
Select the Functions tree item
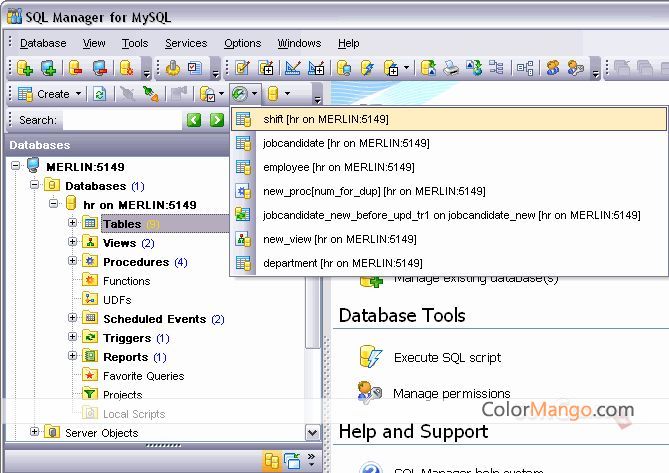[127, 281]
